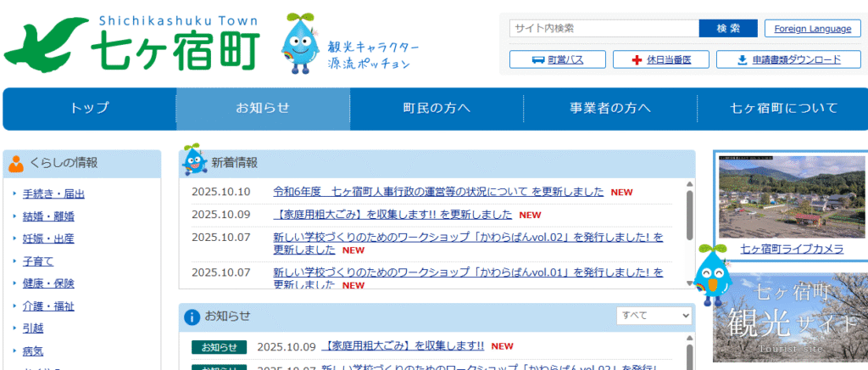Click inside the サイト内検索 search field
Viewport: 868px width, 370px height.
604,28
